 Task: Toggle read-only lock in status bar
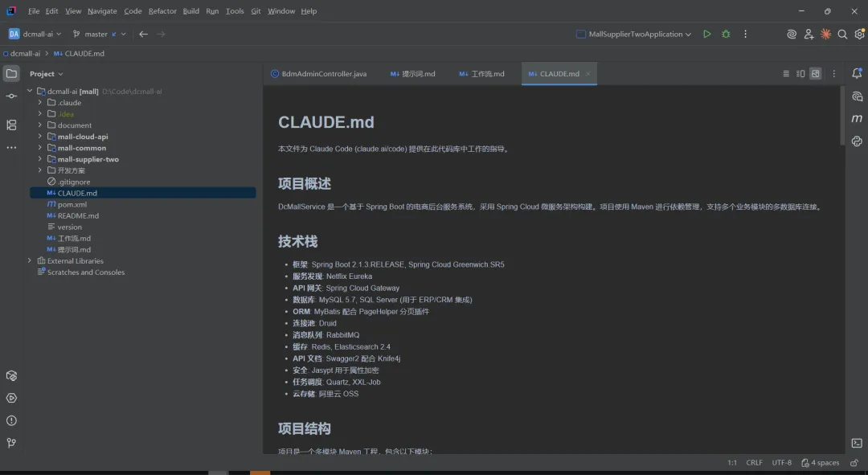coord(854,463)
